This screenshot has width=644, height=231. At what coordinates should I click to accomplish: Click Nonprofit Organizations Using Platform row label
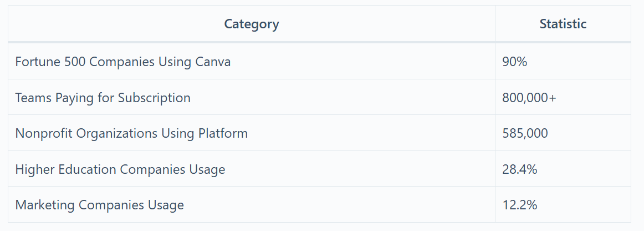click(x=131, y=133)
